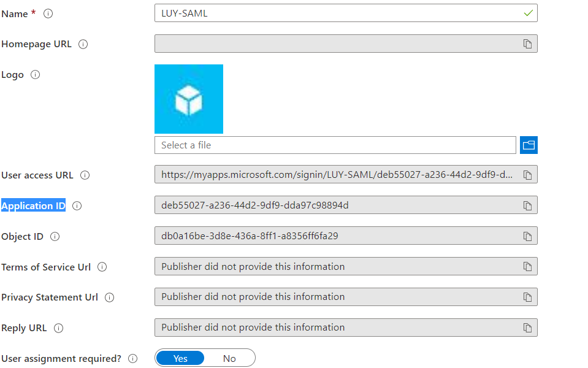Show info for User assignment required
588x368 pixels.
(x=132, y=358)
